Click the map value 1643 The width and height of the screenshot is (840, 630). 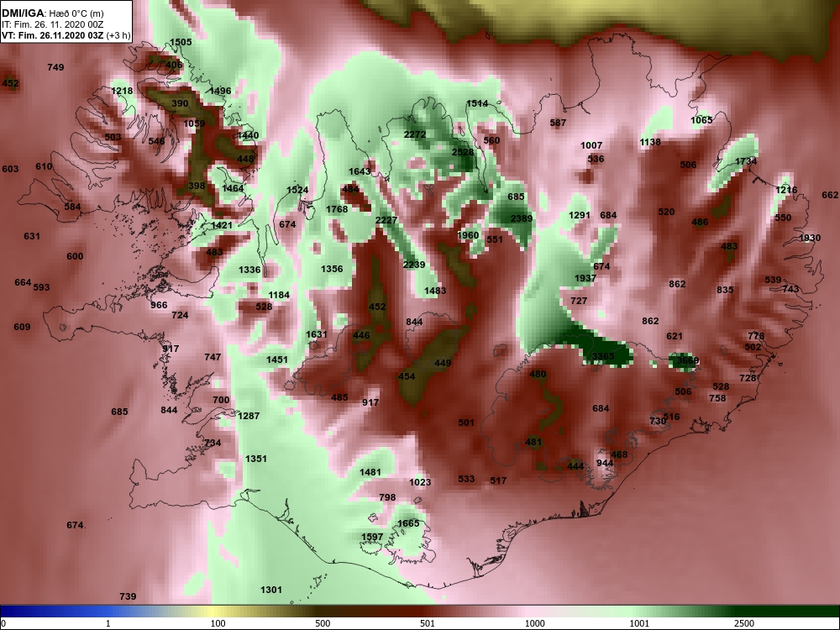point(360,172)
